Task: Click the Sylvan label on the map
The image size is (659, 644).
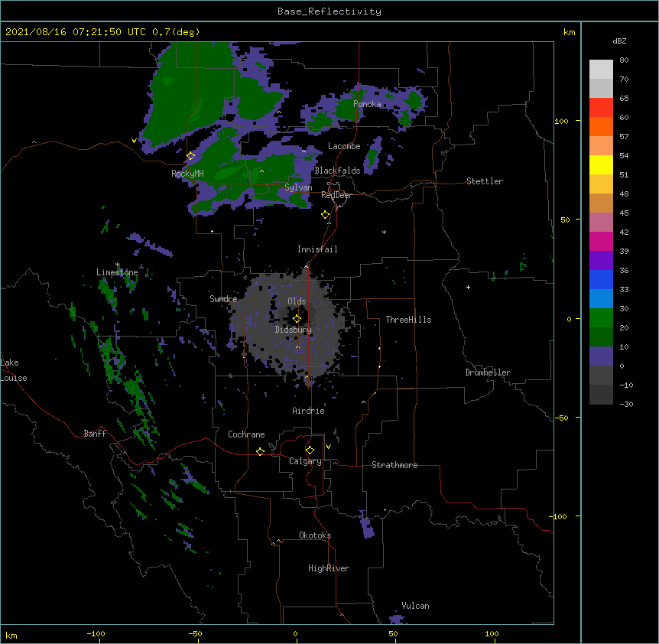Action: [x=298, y=187]
